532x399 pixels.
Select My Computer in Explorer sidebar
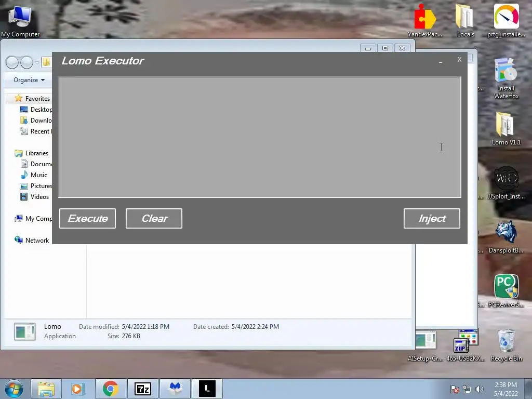[33, 219]
